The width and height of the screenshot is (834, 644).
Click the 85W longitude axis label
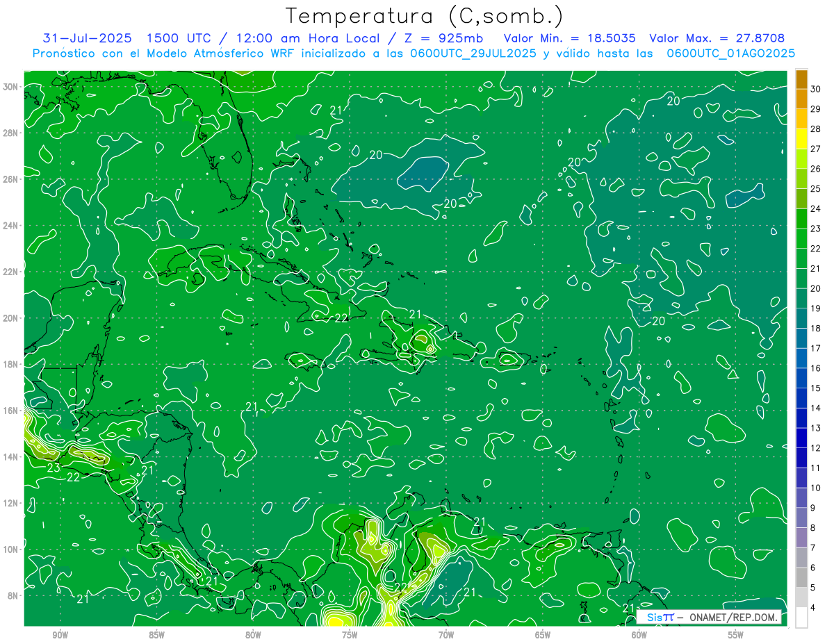tap(157, 636)
